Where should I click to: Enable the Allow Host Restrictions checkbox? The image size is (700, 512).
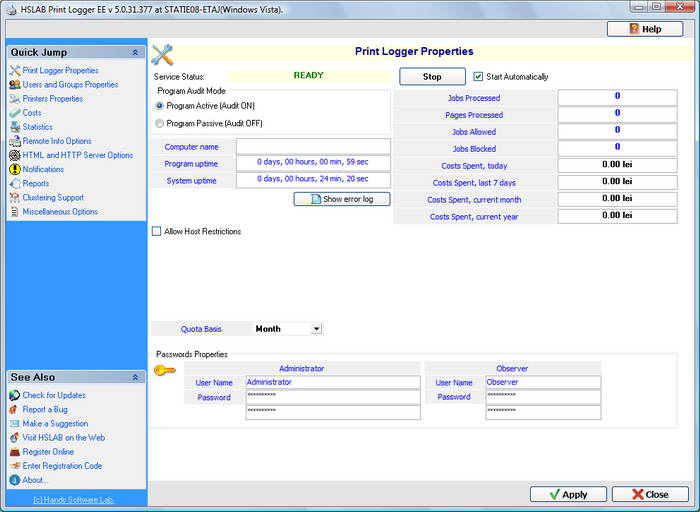pyautogui.click(x=156, y=231)
